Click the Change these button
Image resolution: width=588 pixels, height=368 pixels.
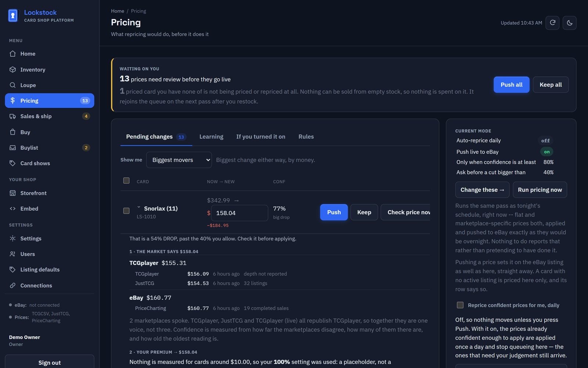point(483,190)
